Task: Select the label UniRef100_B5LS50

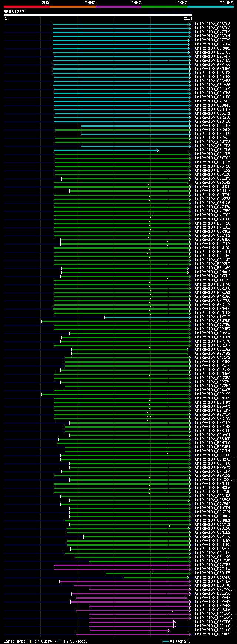Action: [213, 594]
